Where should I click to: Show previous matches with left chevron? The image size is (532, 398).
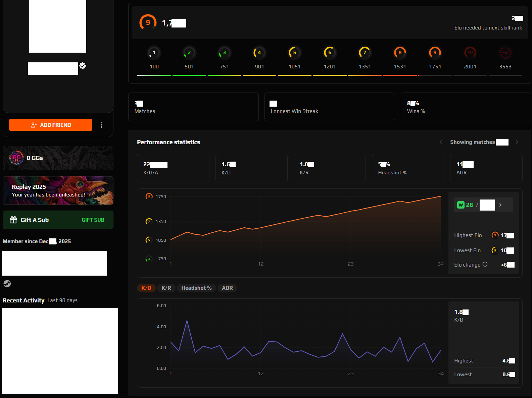(x=441, y=142)
